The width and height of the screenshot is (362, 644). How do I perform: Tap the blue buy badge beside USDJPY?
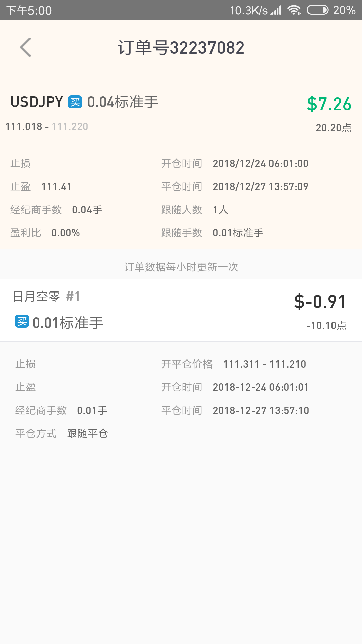75,102
